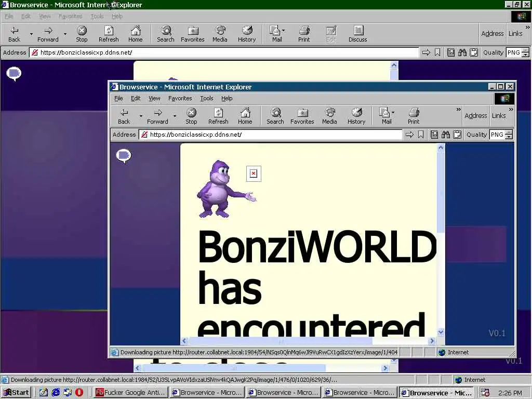Open the Forward dropdown arrow in background window

pyautogui.click(x=65, y=34)
